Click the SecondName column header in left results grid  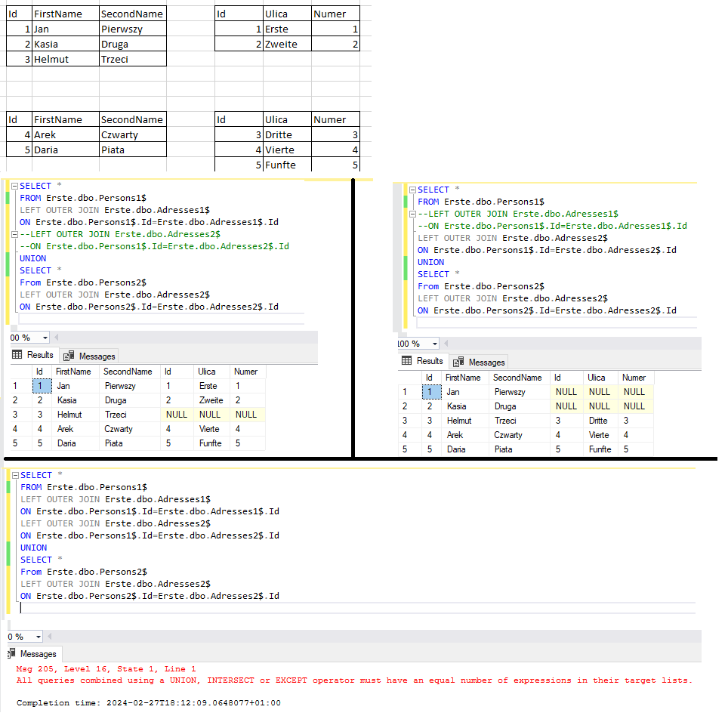coord(128,372)
